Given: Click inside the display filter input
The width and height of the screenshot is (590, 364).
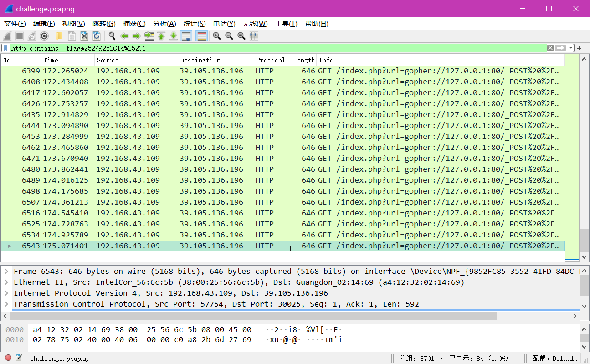Looking at the screenshot, I should 278,48.
